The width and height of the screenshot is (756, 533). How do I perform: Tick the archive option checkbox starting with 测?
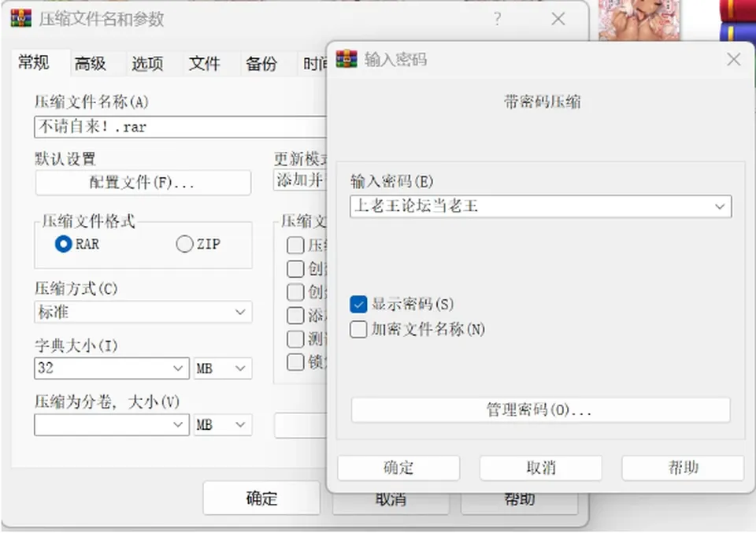tap(295, 339)
